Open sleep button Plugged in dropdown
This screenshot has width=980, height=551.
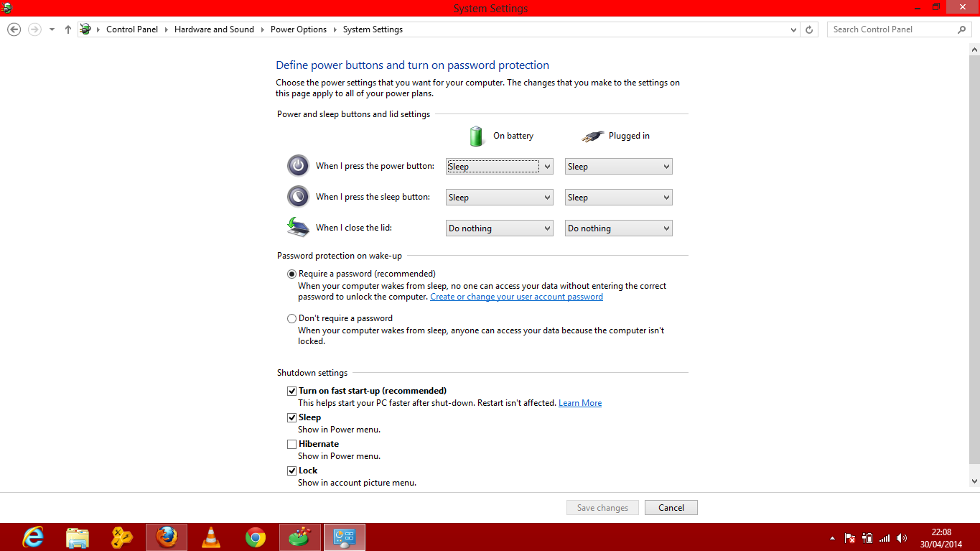pos(619,198)
